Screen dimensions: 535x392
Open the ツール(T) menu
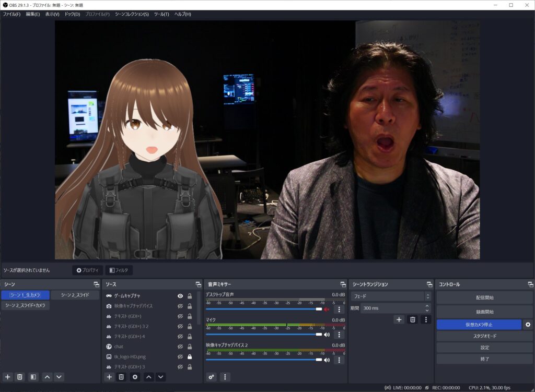click(161, 14)
